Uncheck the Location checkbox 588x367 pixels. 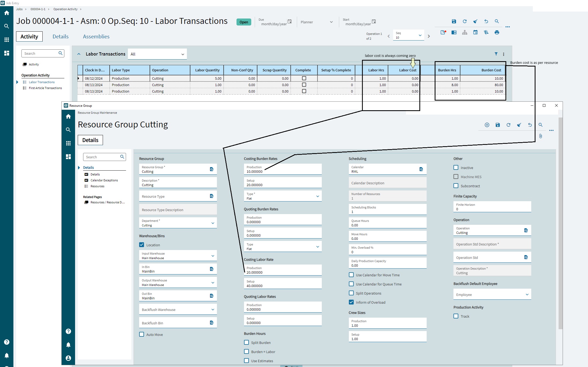tap(142, 245)
